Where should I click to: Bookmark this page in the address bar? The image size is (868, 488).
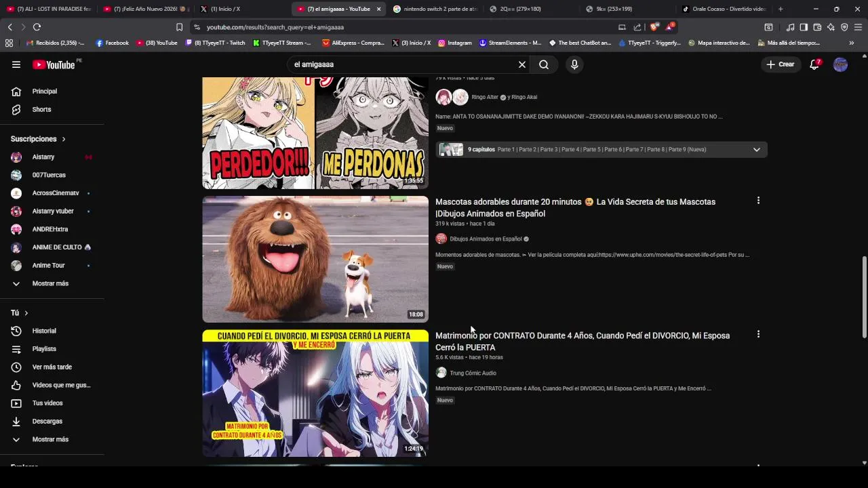(x=179, y=27)
